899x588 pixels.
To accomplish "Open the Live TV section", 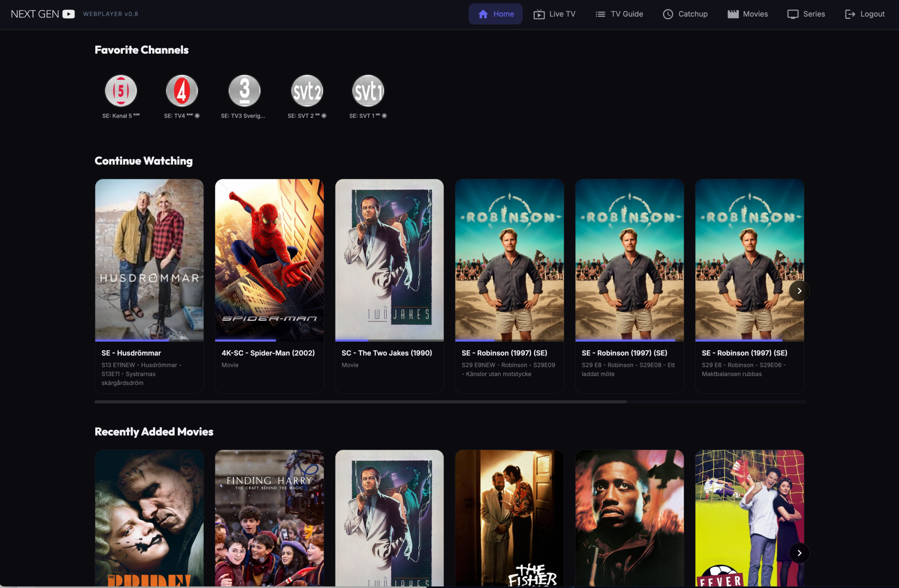I will (554, 14).
